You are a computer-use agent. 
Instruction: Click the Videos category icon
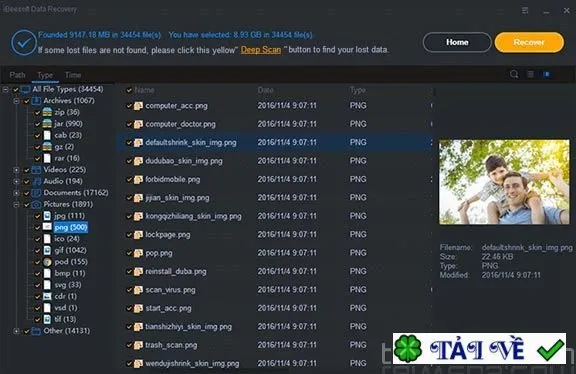[x=36, y=170]
